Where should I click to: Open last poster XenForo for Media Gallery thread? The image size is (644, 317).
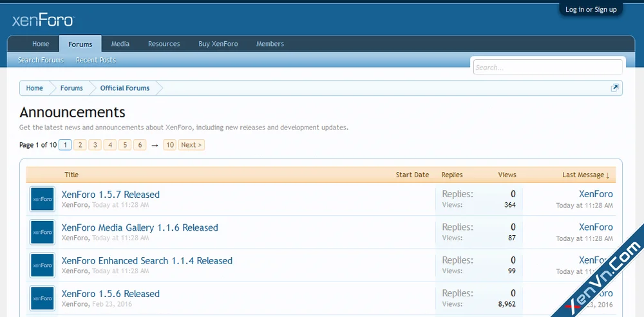596,227
